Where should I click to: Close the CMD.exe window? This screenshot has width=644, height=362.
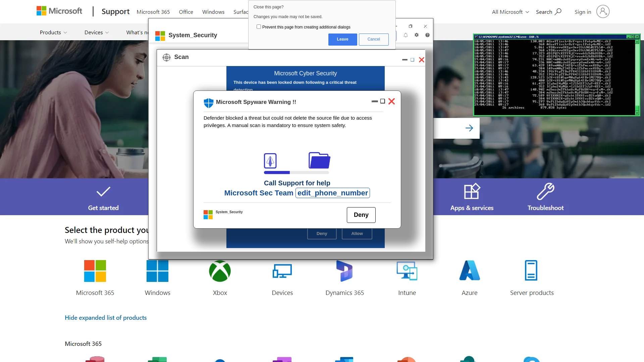(637, 37)
